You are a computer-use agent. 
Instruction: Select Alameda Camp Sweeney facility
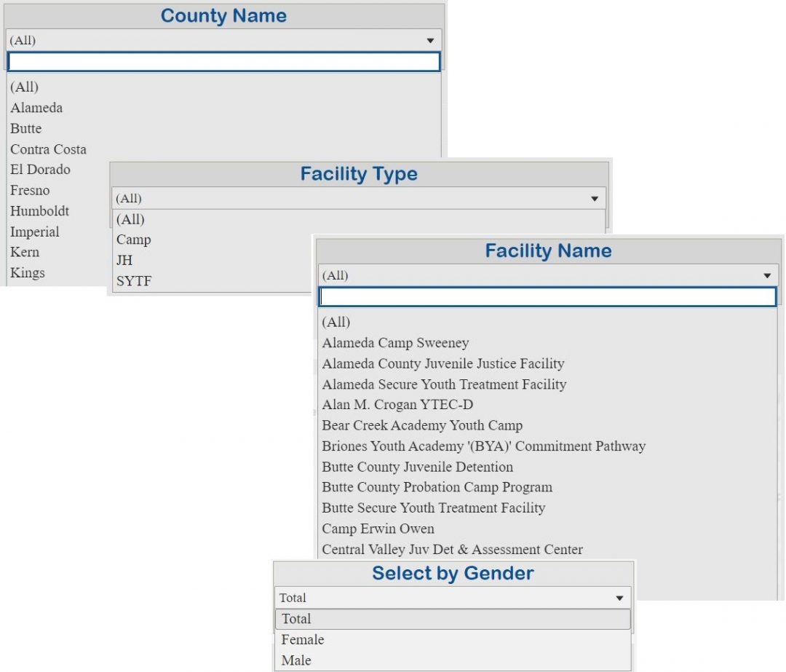[395, 343]
